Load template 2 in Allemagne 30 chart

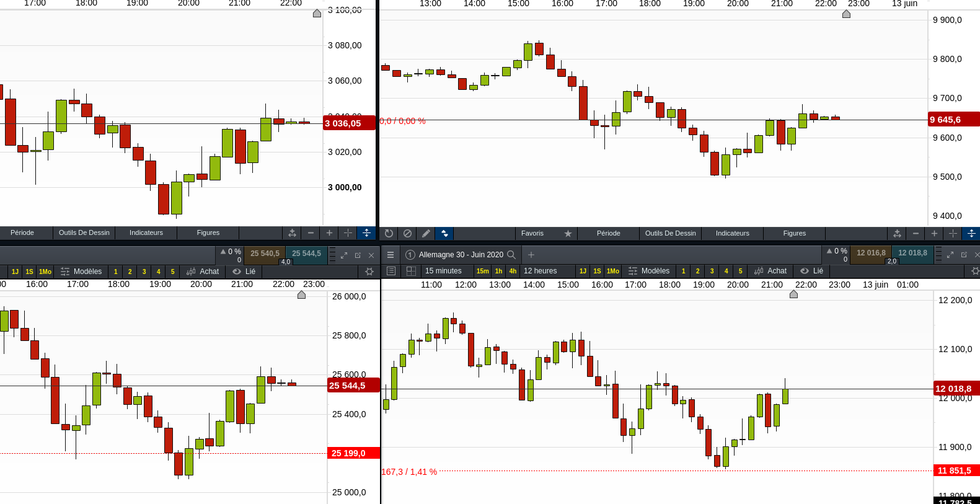click(698, 271)
